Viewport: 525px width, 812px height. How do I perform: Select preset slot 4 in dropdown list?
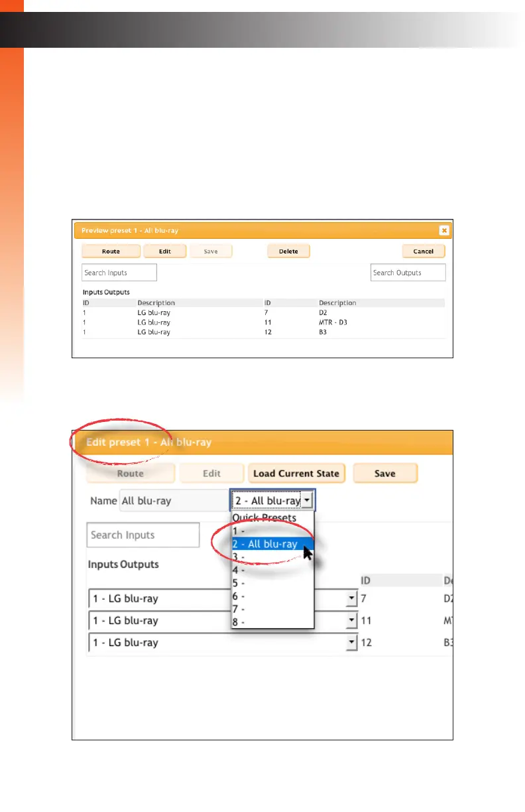(272, 570)
